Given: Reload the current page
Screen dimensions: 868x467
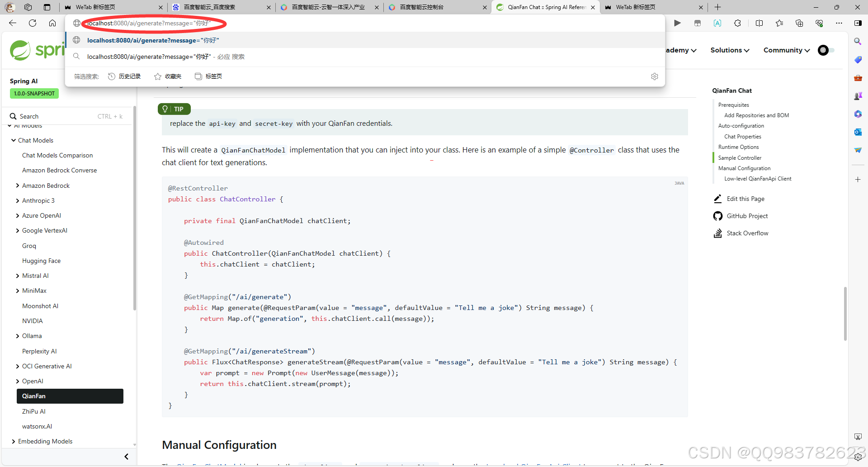Looking at the screenshot, I should [33, 23].
